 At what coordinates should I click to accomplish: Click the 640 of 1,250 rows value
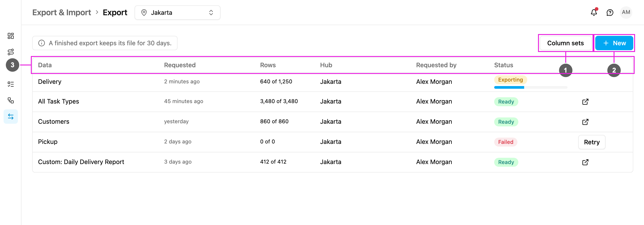(276, 81)
